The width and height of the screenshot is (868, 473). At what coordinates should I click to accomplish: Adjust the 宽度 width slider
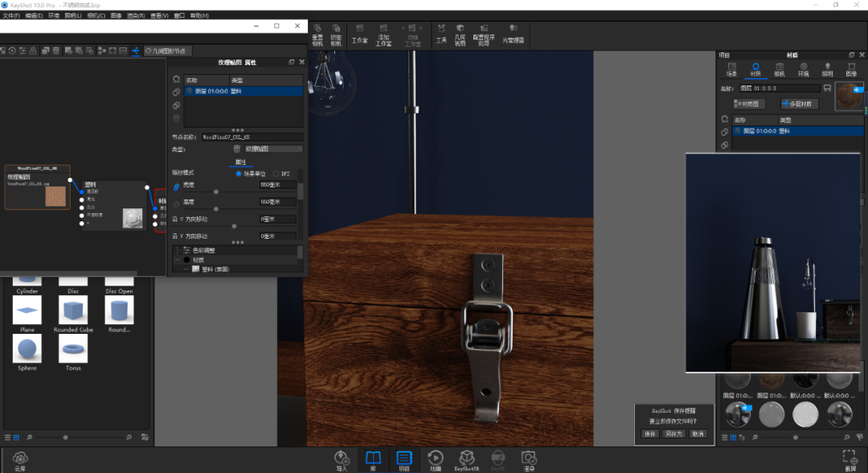click(216, 192)
